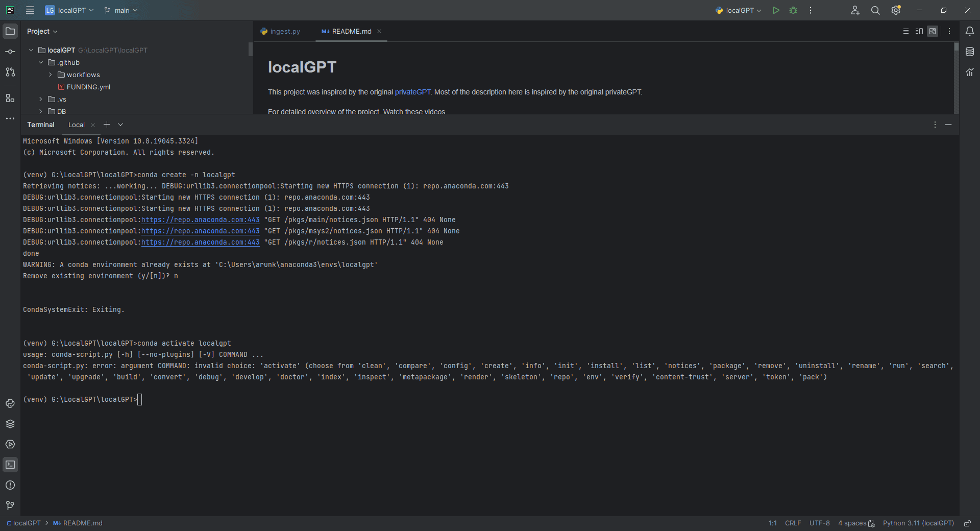Open Code With Me menu

tap(855, 10)
